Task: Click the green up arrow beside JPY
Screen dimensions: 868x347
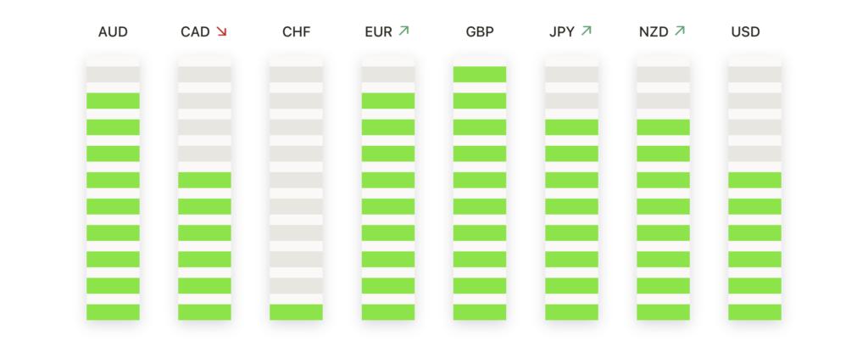Action: pos(587,32)
